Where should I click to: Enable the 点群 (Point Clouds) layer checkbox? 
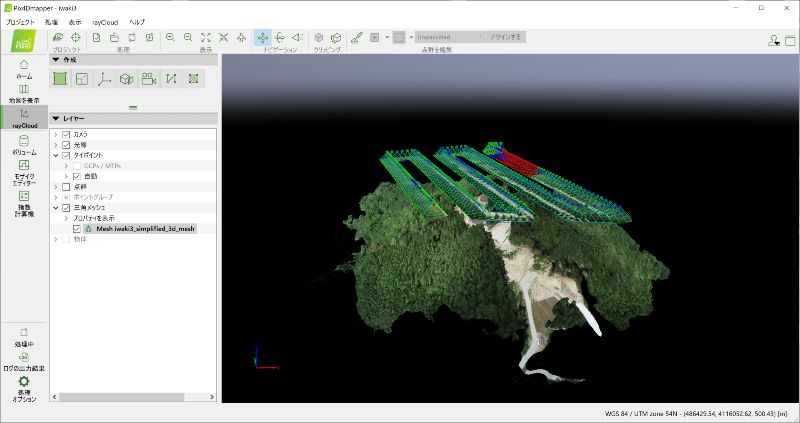66,186
